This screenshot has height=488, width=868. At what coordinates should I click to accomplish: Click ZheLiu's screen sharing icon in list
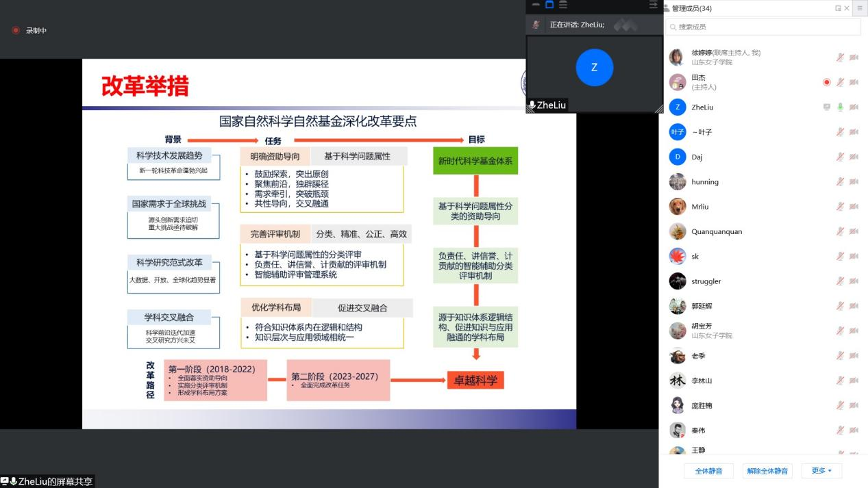[827, 107]
